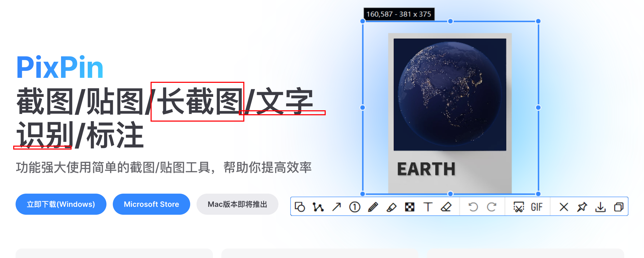
Task: Open the Microsoft Store button
Action: pyautogui.click(x=151, y=204)
